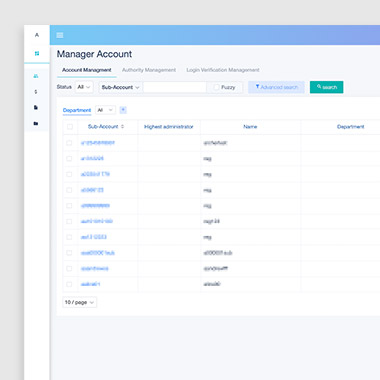The height and width of the screenshot is (380, 380).
Task: Open the Sub-Account search type dropdown
Action: [x=120, y=87]
